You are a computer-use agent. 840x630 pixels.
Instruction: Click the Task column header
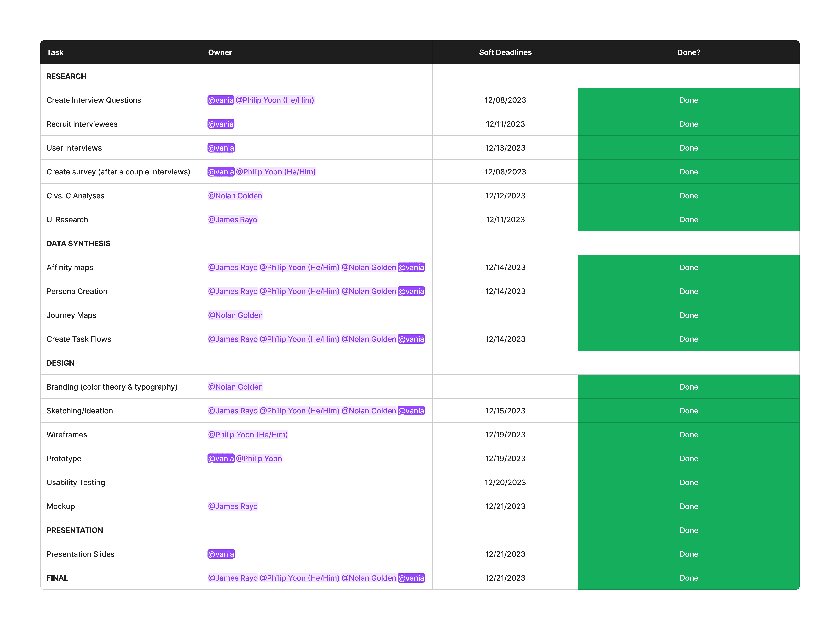pyautogui.click(x=55, y=52)
